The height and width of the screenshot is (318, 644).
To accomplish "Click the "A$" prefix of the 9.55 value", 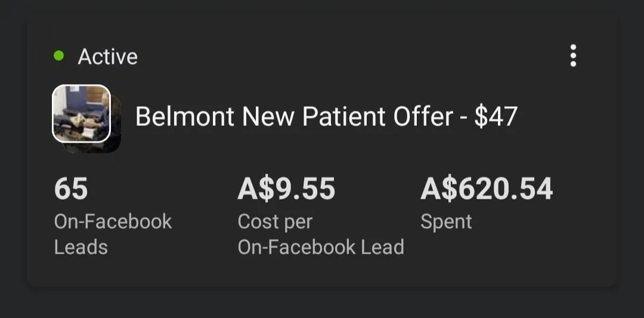I will click(x=255, y=189).
